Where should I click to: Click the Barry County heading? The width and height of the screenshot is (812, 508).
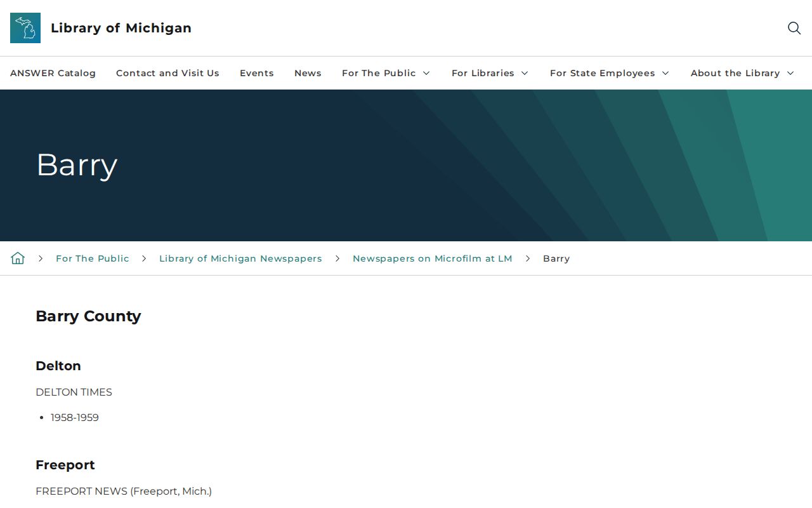click(x=88, y=316)
